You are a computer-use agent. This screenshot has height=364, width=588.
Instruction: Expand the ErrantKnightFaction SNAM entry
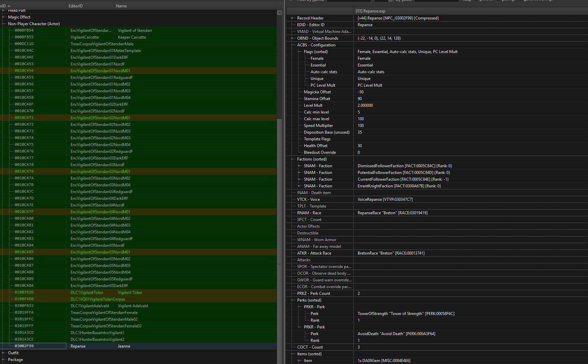coord(299,186)
